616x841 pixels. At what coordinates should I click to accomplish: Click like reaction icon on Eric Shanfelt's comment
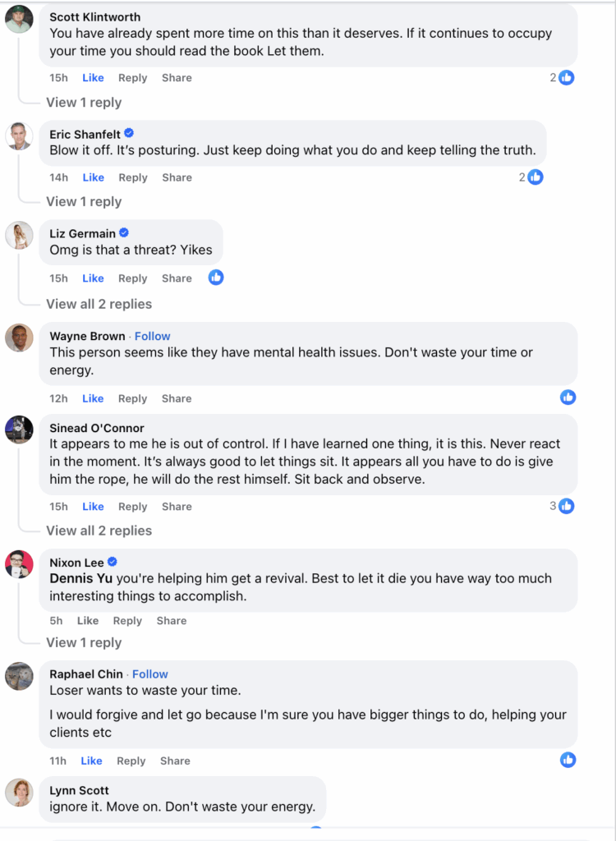pos(536,177)
